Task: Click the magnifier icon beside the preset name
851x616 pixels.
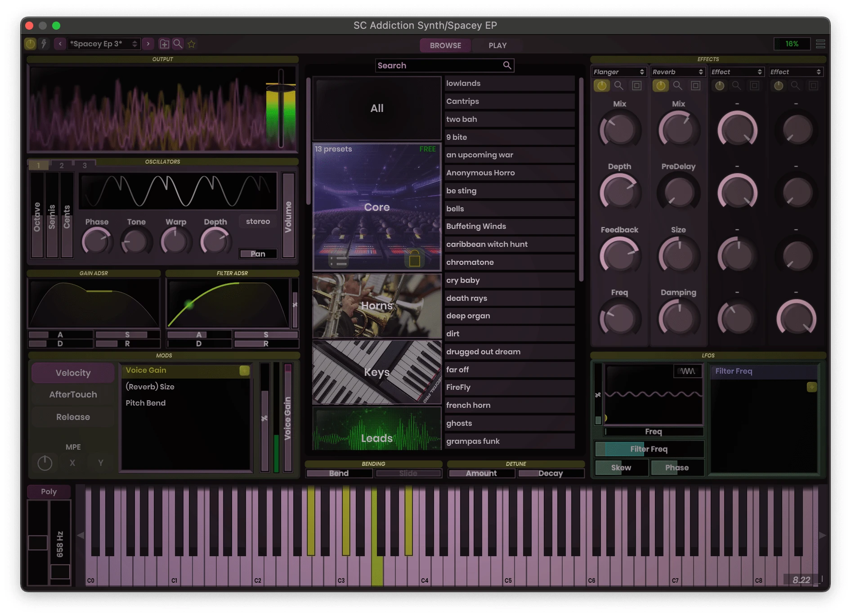Action: click(x=178, y=44)
